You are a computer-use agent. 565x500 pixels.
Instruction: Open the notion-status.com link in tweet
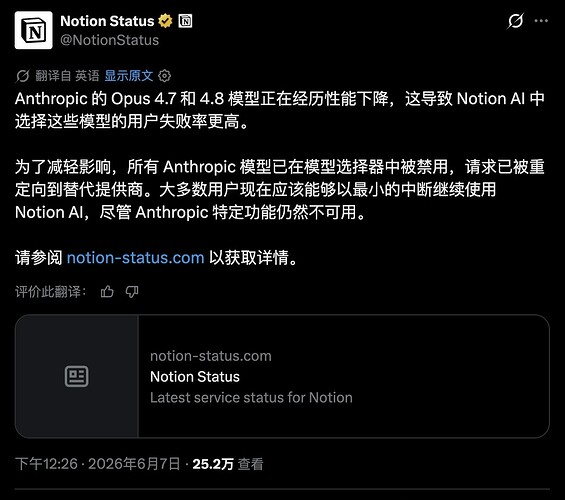[x=135, y=258]
